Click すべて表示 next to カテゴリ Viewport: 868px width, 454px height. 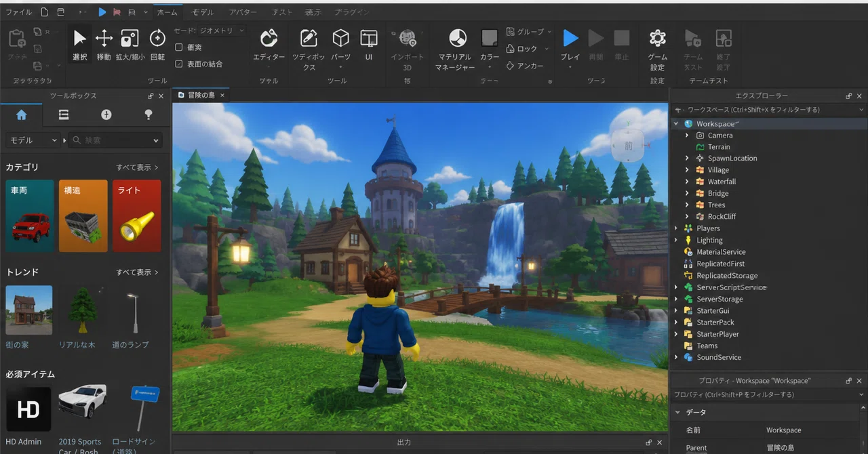[137, 167]
